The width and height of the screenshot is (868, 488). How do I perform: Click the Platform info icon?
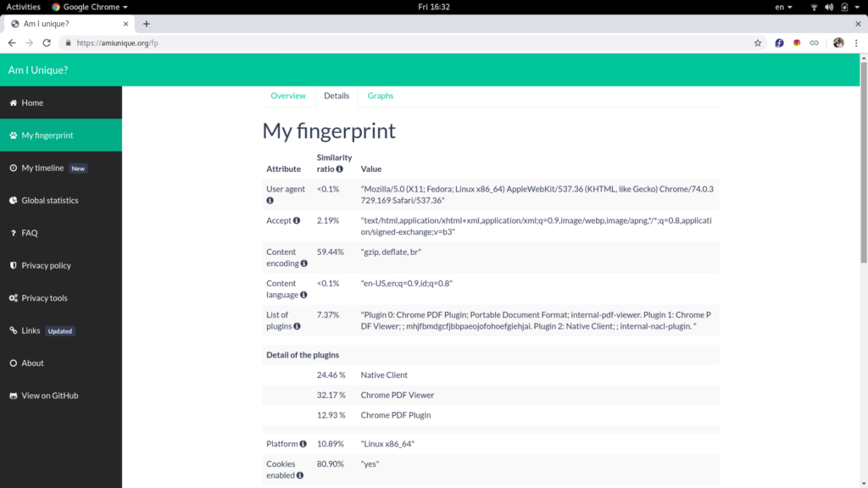pos(303,444)
